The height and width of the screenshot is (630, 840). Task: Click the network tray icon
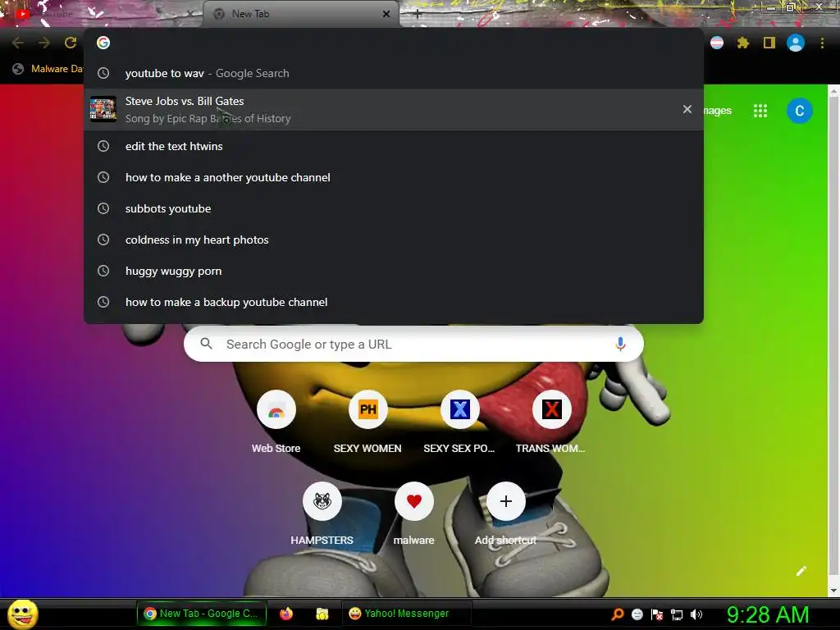(x=677, y=614)
